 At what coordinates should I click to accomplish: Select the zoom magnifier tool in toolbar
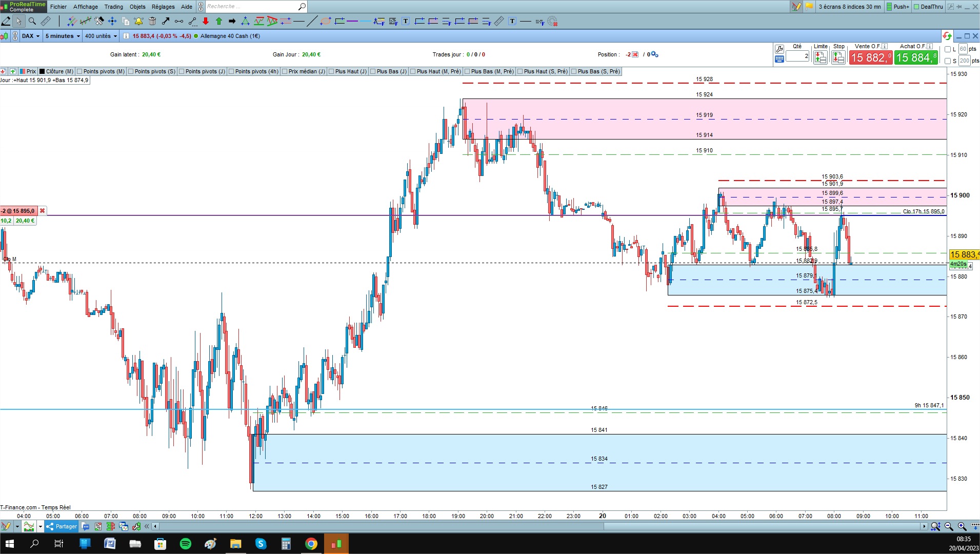coord(32,21)
